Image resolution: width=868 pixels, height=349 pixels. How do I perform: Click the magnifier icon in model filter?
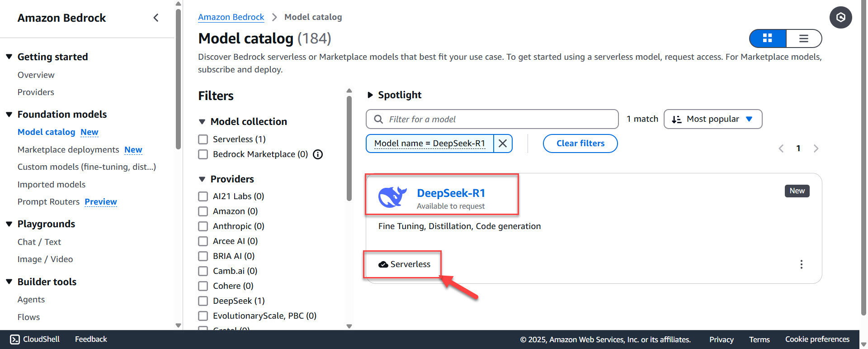[x=378, y=119]
